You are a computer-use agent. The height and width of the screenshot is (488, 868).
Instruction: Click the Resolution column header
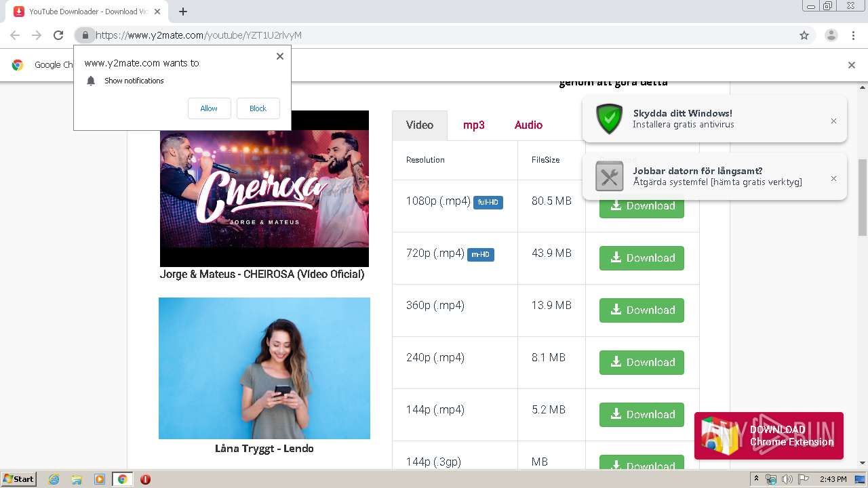point(425,160)
